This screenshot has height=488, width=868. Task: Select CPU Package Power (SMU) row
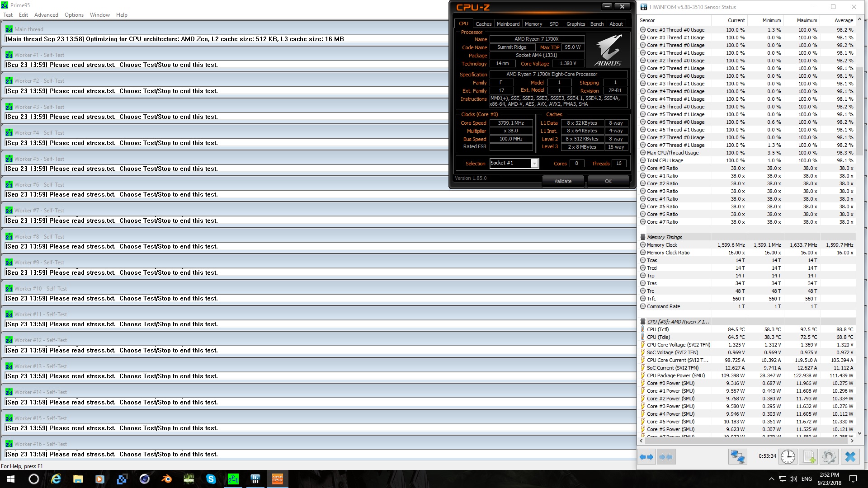[746, 375]
